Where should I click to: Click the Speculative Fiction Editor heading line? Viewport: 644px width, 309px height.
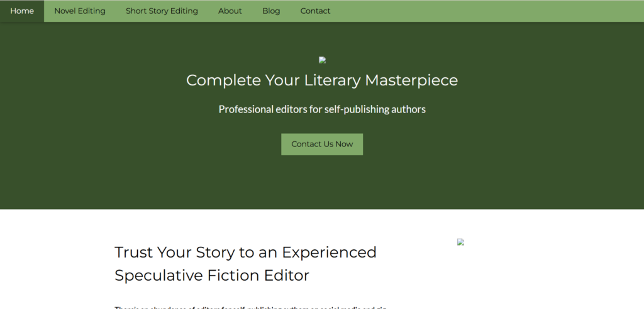(211, 275)
